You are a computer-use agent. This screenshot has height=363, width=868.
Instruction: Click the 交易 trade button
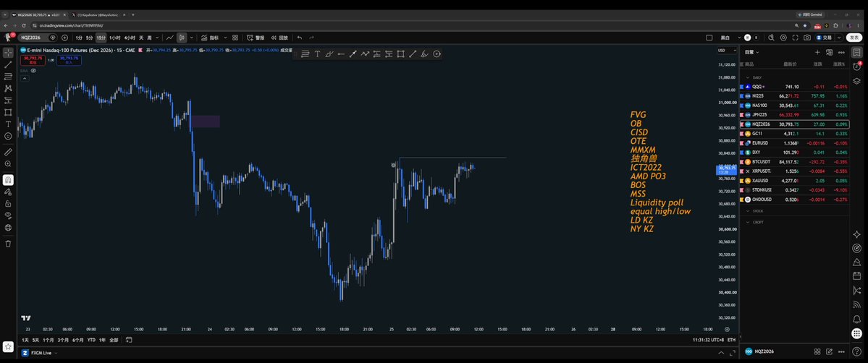pos(823,38)
